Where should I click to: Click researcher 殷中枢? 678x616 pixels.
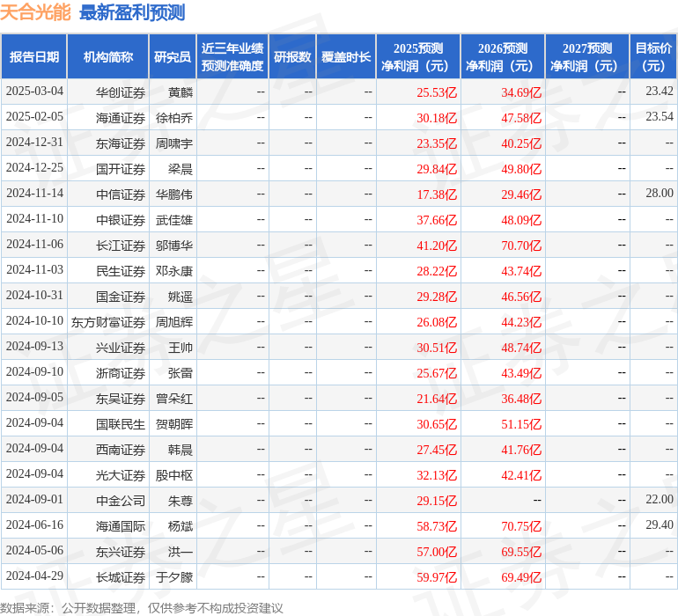tap(174, 475)
